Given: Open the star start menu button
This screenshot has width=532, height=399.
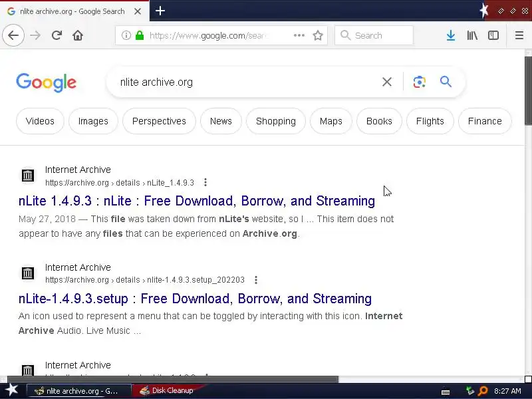Looking at the screenshot, I should click(x=12, y=390).
